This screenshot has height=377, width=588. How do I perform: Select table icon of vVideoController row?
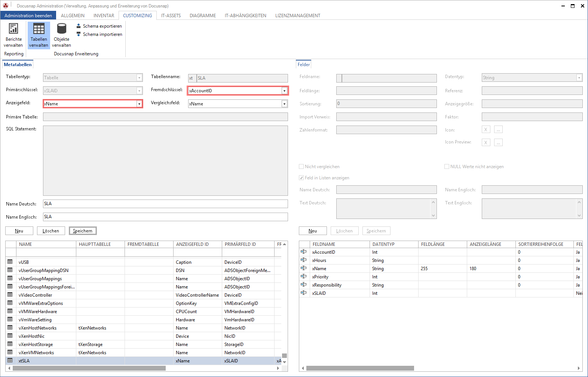(10, 295)
